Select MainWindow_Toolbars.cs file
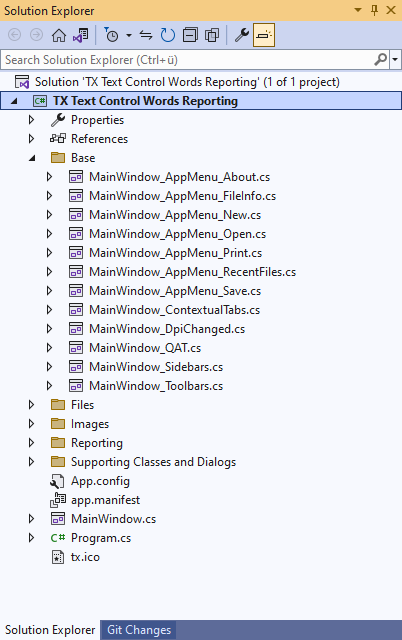The height and width of the screenshot is (640, 402). (156, 386)
